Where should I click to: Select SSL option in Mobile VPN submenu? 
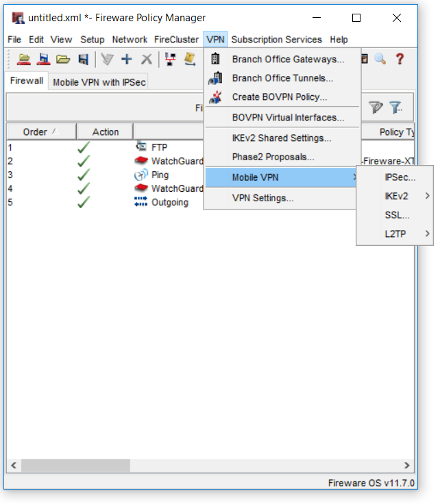click(393, 215)
